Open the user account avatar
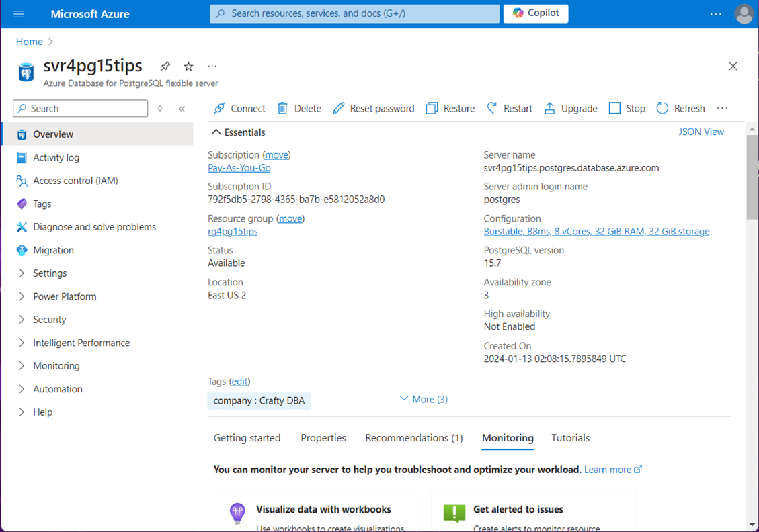 (x=744, y=13)
